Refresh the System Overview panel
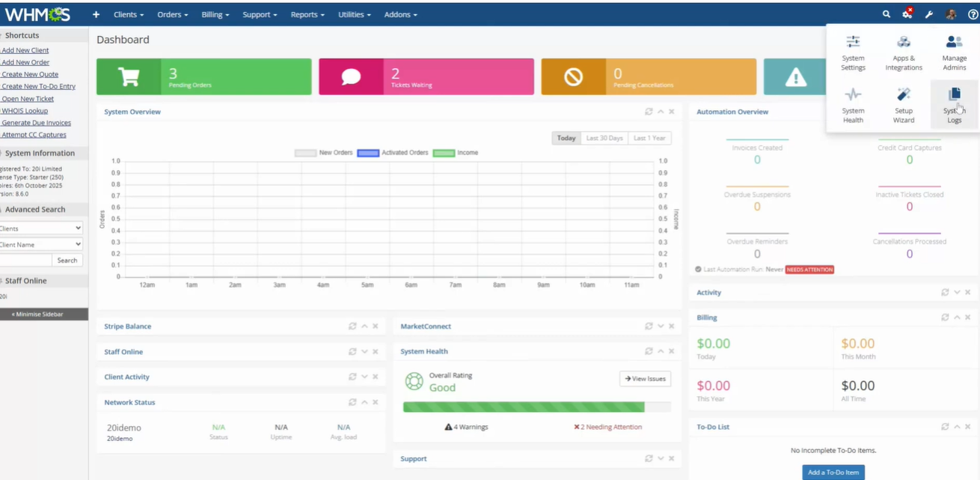 649,112
